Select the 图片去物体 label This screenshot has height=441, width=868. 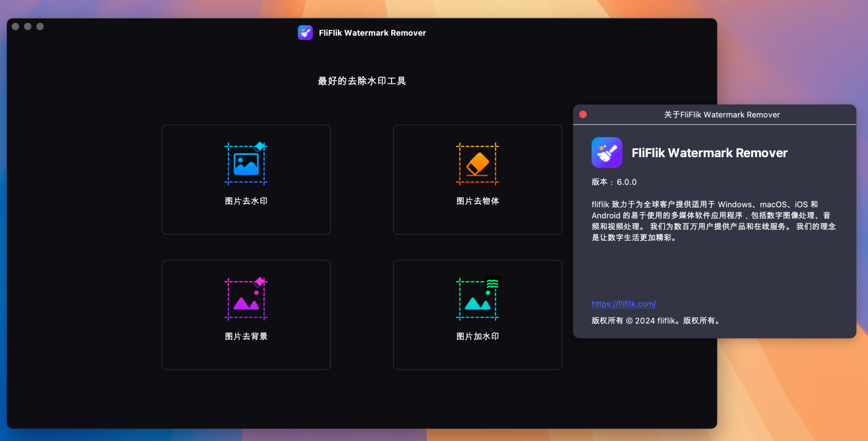click(x=477, y=201)
